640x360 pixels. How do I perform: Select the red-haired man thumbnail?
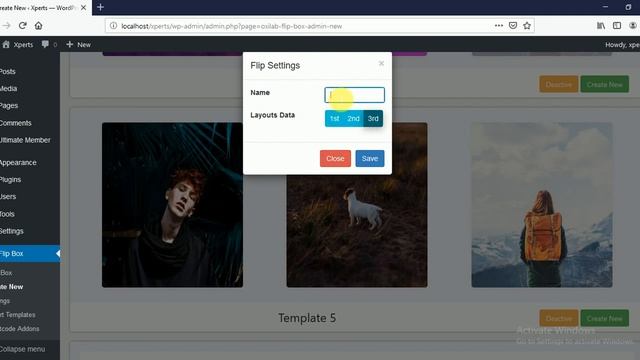point(172,205)
